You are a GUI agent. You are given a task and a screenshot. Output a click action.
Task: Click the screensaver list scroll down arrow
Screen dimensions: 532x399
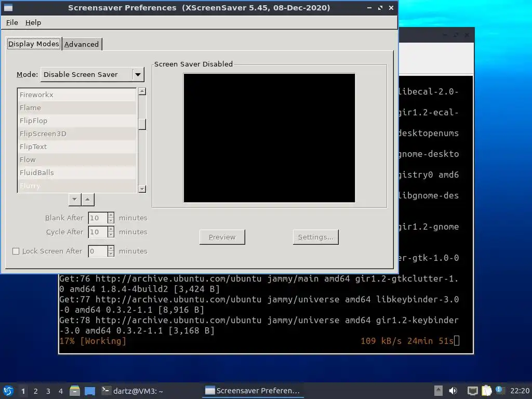142,189
